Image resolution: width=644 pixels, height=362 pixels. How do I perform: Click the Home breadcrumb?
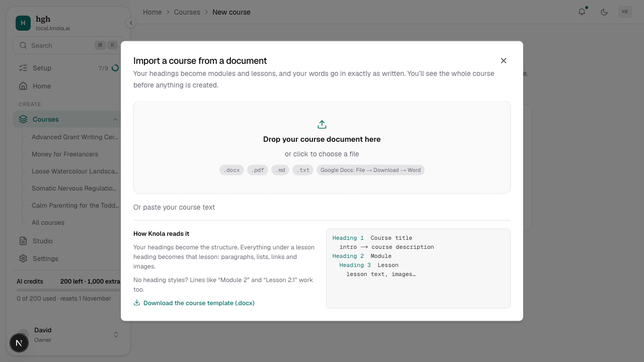tap(152, 12)
